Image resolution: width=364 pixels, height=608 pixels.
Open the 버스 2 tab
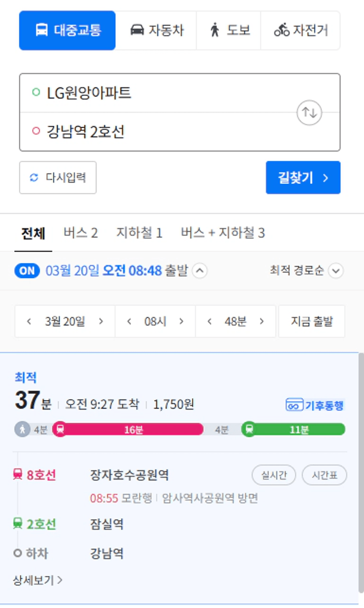coord(81,233)
